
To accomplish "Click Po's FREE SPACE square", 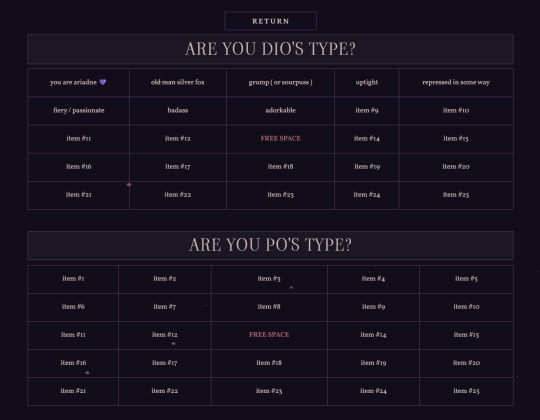I will (269, 335).
